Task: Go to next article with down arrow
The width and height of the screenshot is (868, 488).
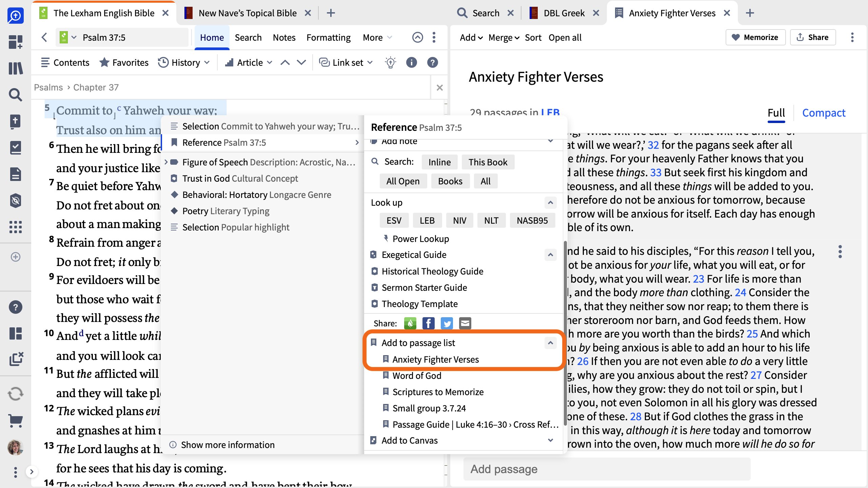Action: [x=301, y=62]
